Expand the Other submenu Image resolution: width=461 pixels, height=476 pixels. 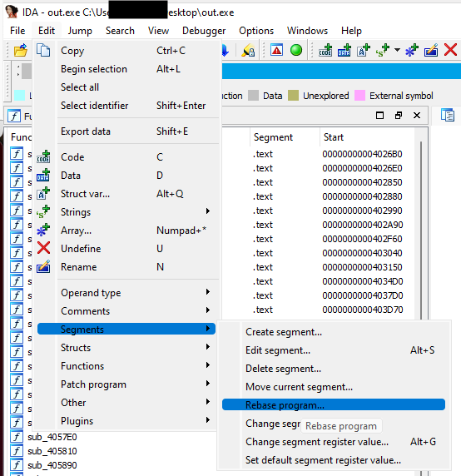pyautogui.click(x=126, y=403)
